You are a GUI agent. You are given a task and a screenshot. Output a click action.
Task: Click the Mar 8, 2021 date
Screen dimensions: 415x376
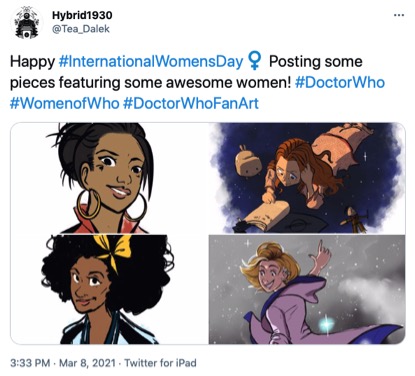click(87, 363)
